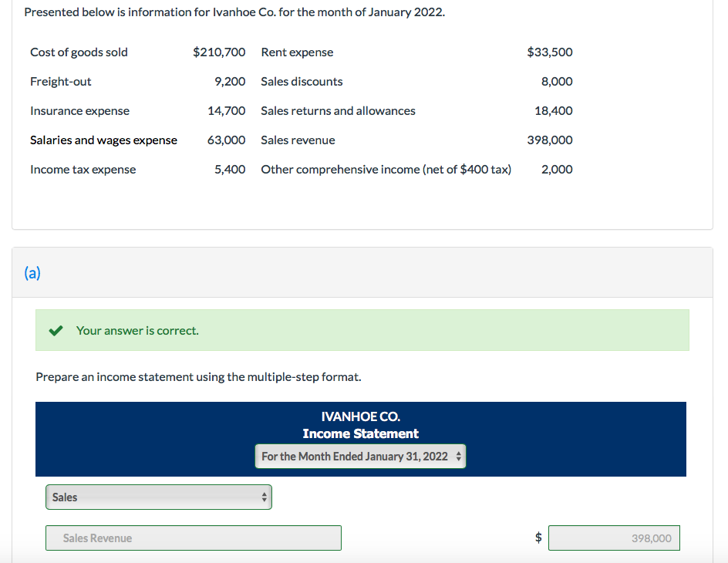Click the 'Other comprehensive income' label
Screen dimensions: 728x563
click(x=386, y=170)
